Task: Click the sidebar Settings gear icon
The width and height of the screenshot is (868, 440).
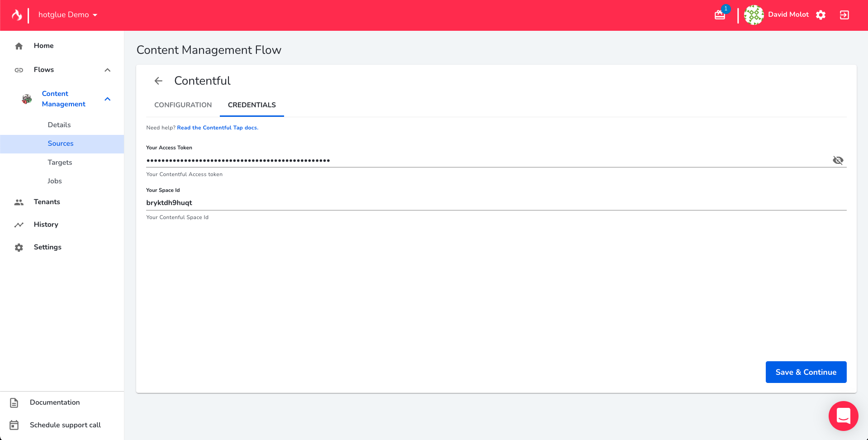Action: tap(19, 248)
